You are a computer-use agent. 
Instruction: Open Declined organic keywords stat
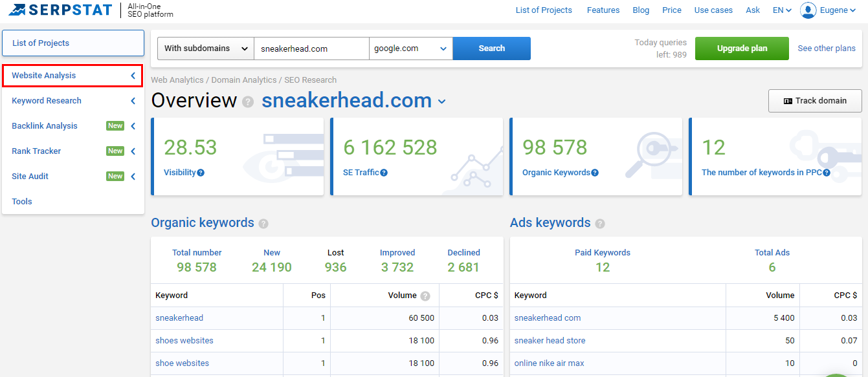coord(463,253)
